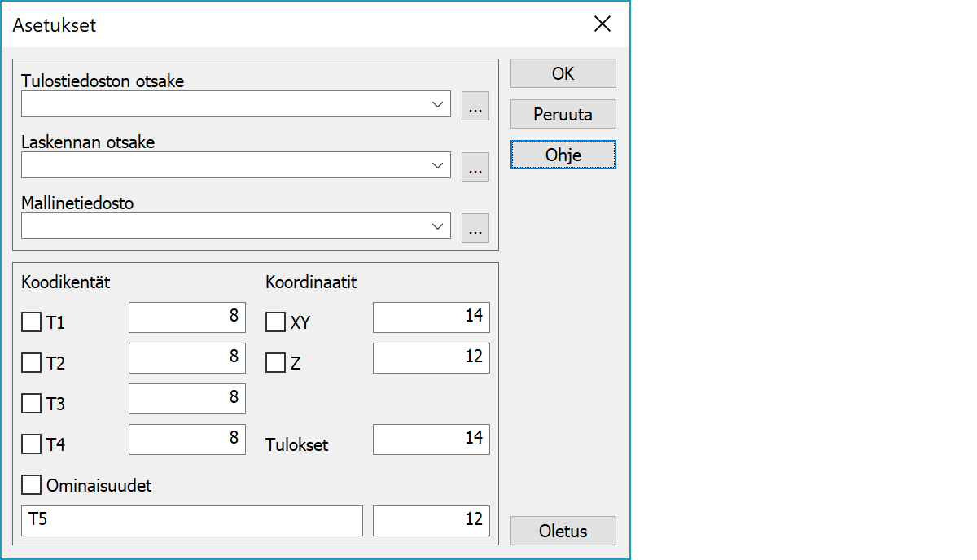Image resolution: width=977 pixels, height=560 pixels.
Task: Check the T3 code field option
Action: pyautogui.click(x=32, y=404)
